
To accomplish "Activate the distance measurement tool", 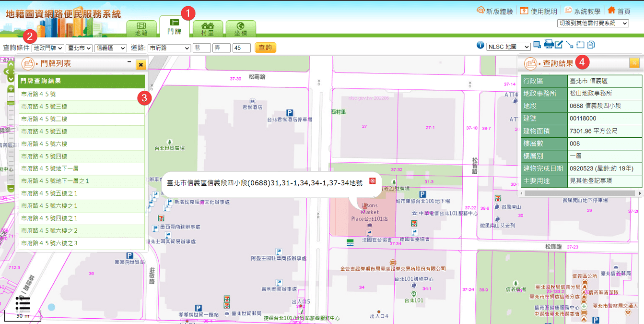I will coord(571,44).
